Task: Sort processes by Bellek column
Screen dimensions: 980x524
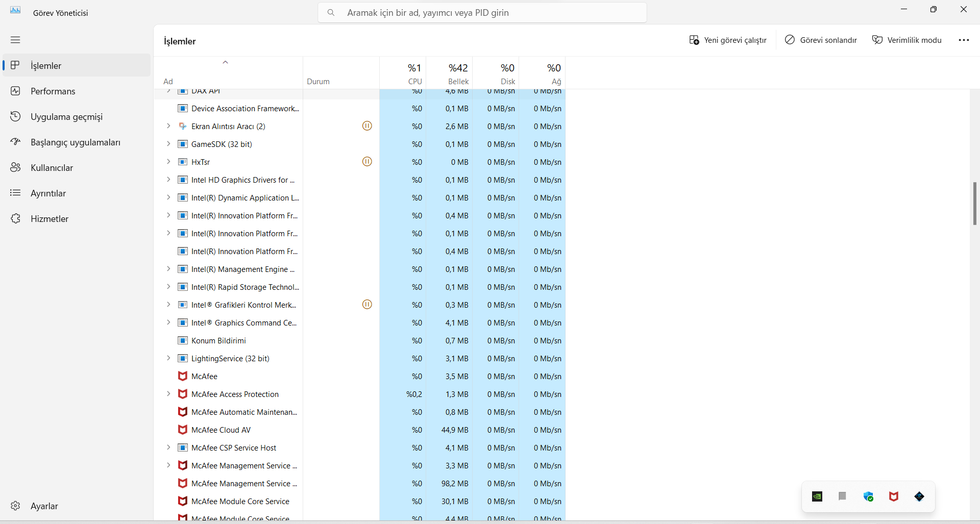Action: [449, 72]
